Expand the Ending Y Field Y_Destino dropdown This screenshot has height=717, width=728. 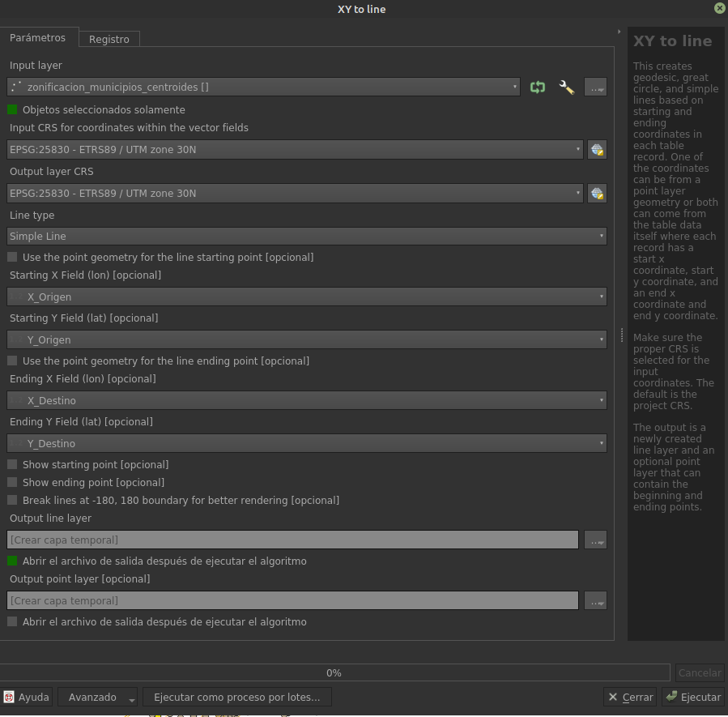pos(307,443)
